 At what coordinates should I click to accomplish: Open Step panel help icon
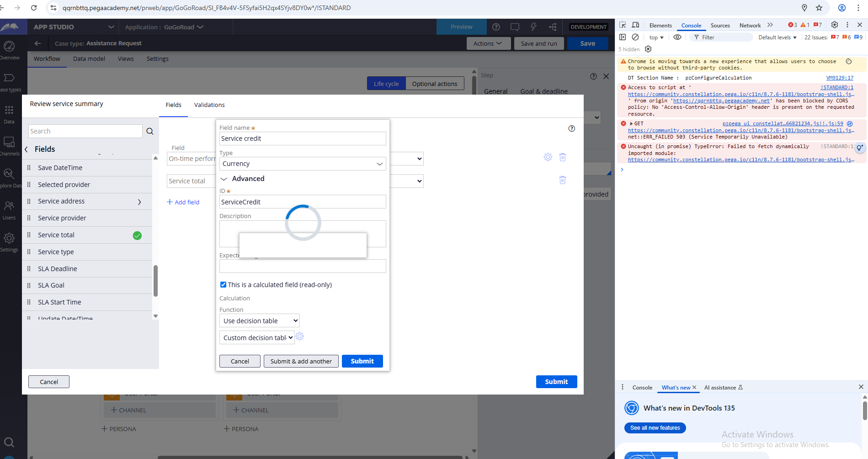pos(593,76)
